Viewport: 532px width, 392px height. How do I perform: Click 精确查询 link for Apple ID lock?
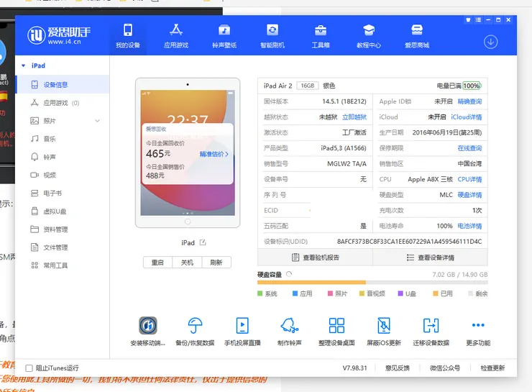pos(469,101)
